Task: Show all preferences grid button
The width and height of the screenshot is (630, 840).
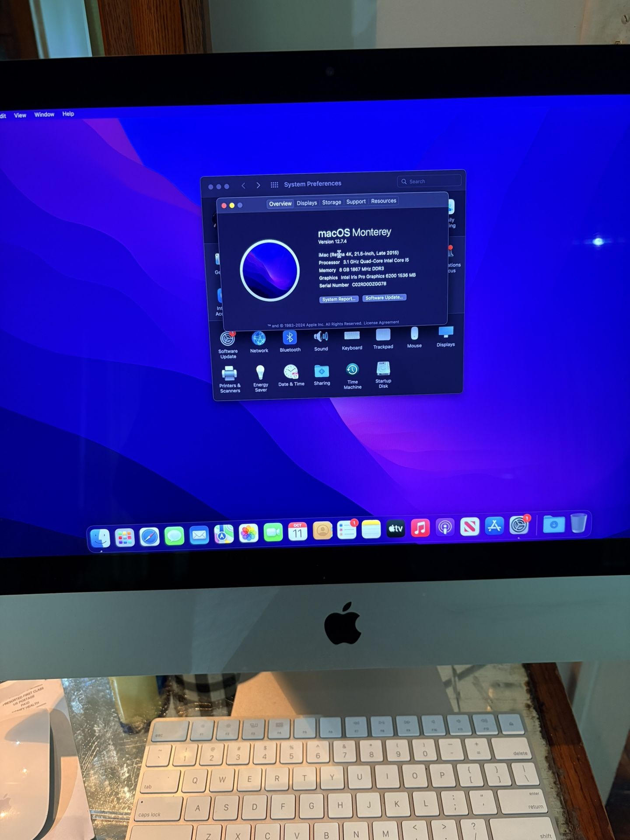Action: [274, 185]
